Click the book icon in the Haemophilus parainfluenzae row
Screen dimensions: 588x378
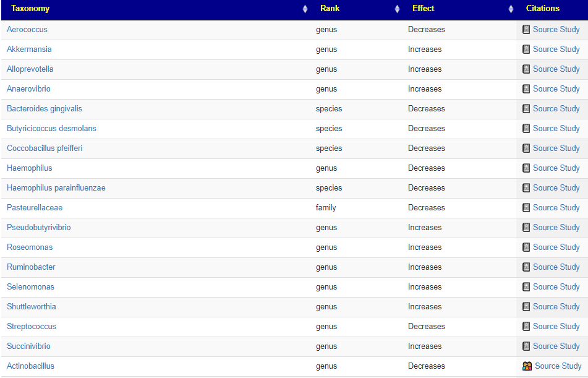tap(526, 188)
